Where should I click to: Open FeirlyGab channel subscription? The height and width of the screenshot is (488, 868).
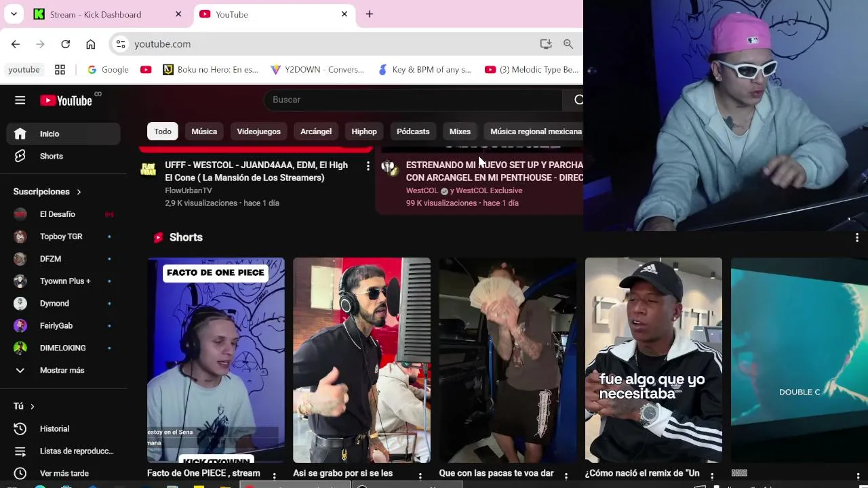tap(64, 326)
